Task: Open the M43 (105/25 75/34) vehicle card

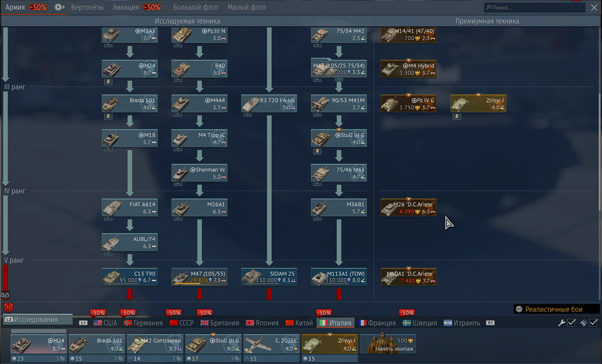Action: 339,69
